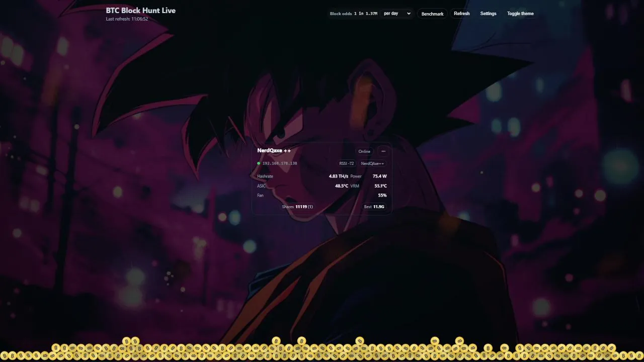Click the green online status dot
The width and height of the screenshot is (644, 362).
[259, 163]
